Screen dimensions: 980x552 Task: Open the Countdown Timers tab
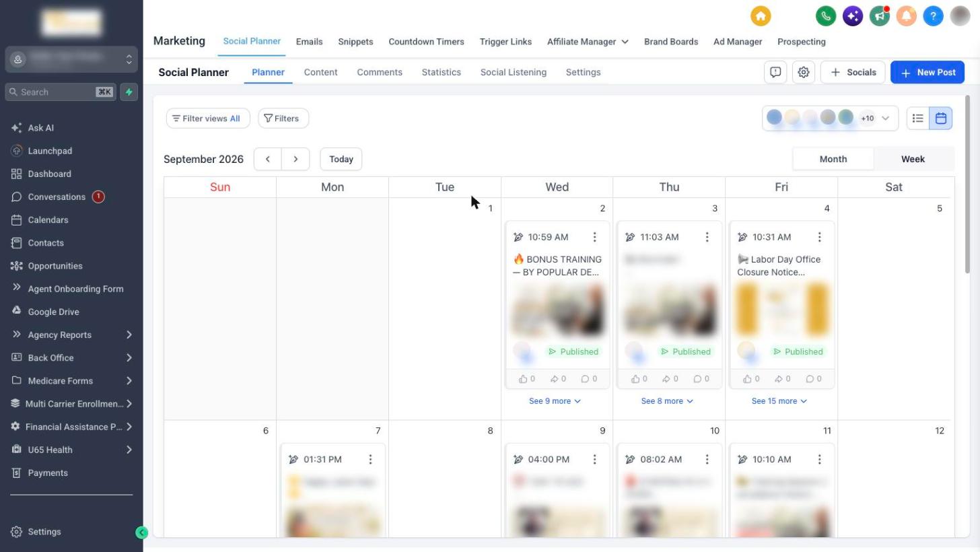coord(426,42)
